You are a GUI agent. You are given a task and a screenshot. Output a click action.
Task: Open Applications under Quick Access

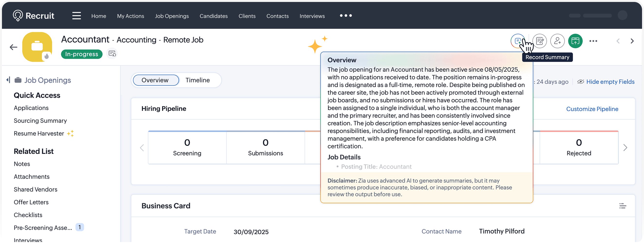(31, 108)
